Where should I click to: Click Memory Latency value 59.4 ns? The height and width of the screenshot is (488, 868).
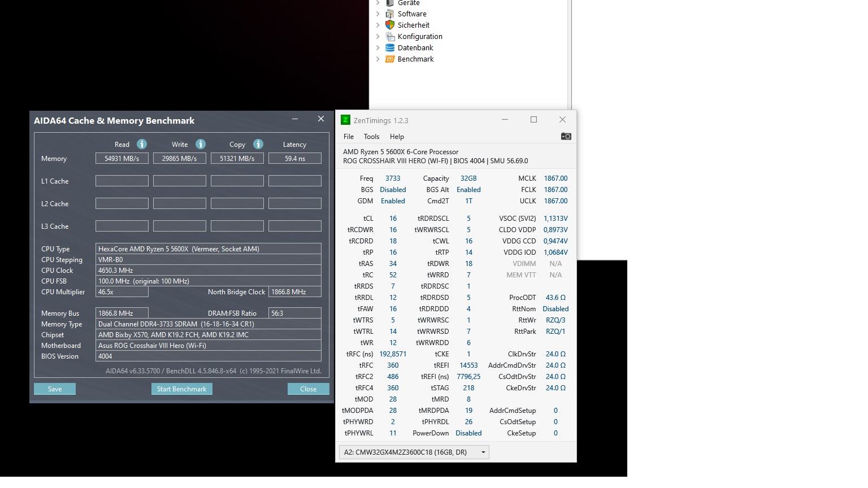tap(295, 158)
